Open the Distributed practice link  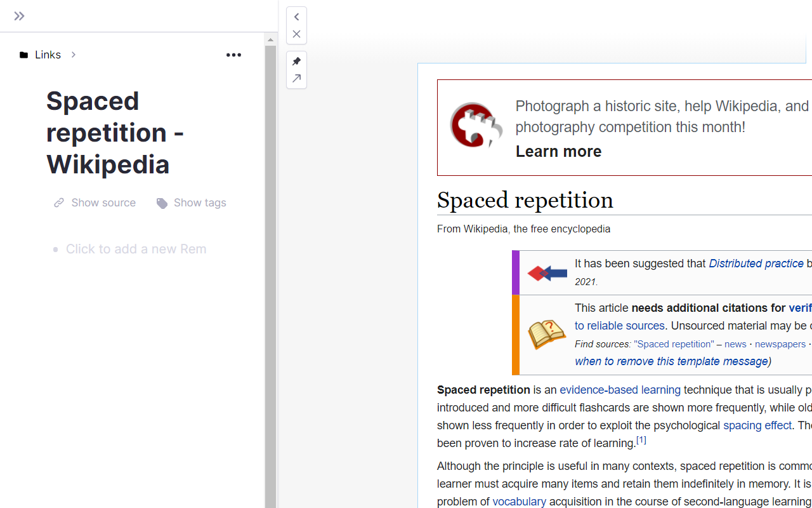pos(756,264)
